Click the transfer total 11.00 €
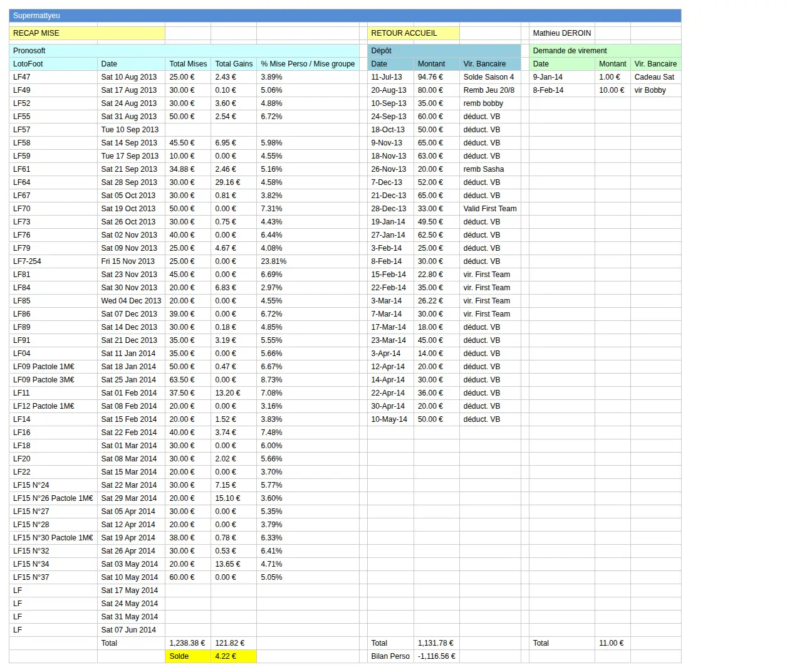Image resolution: width=802 pixels, height=672 pixels. (x=613, y=643)
